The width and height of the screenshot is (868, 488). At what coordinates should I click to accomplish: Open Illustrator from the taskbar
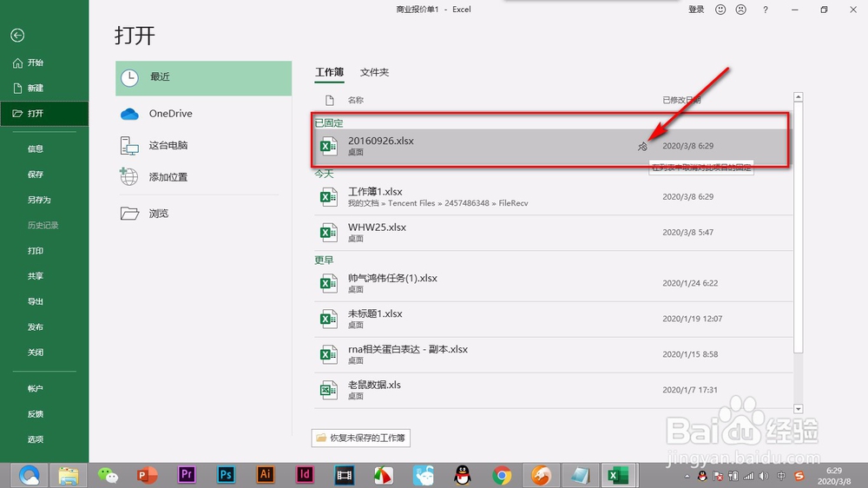265,475
